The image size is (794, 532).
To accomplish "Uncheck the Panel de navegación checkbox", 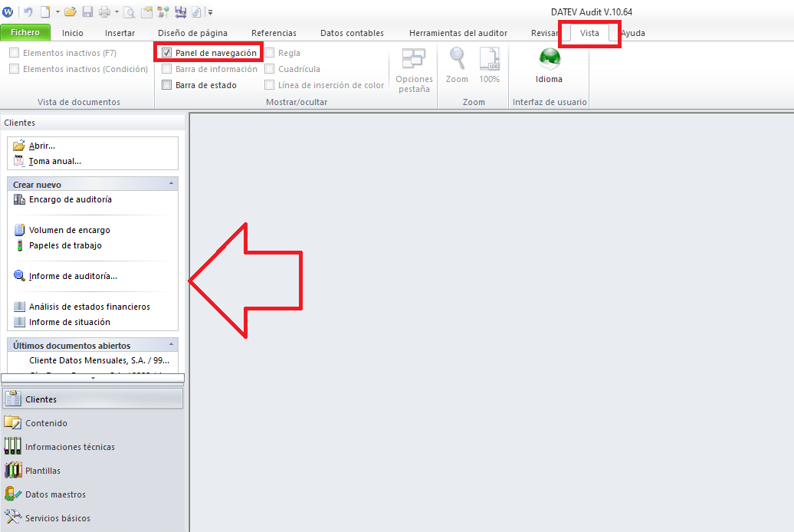I will [x=166, y=53].
